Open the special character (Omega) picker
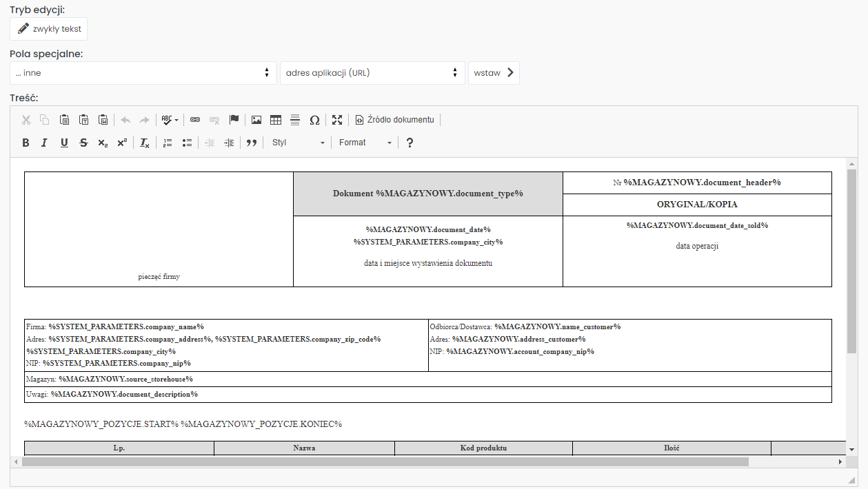 point(314,120)
